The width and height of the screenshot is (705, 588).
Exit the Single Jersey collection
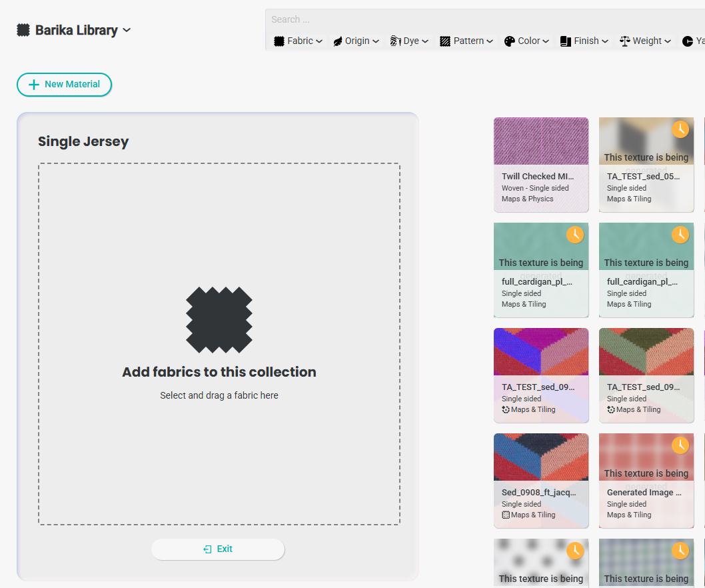[x=218, y=549]
